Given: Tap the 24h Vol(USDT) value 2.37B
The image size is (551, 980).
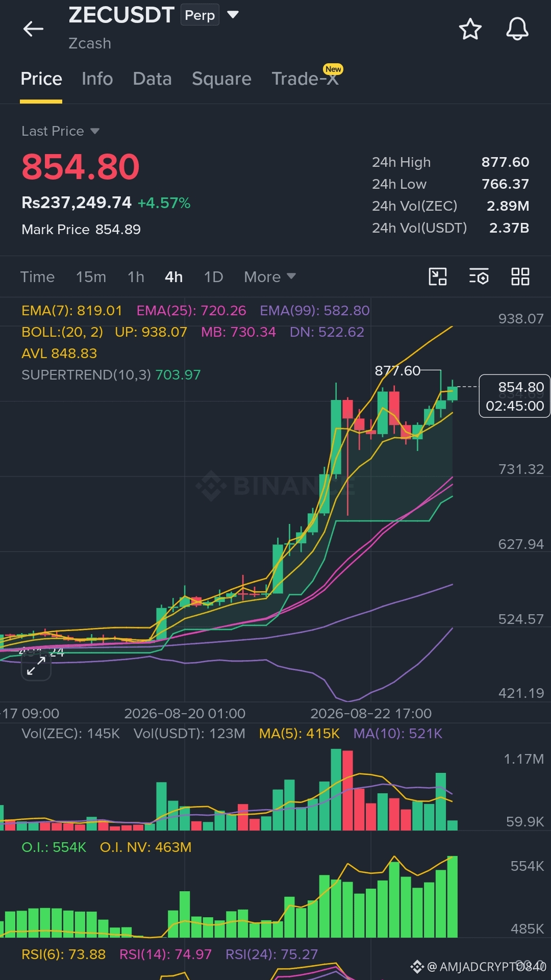Looking at the screenshot, I should click(509, 228).
